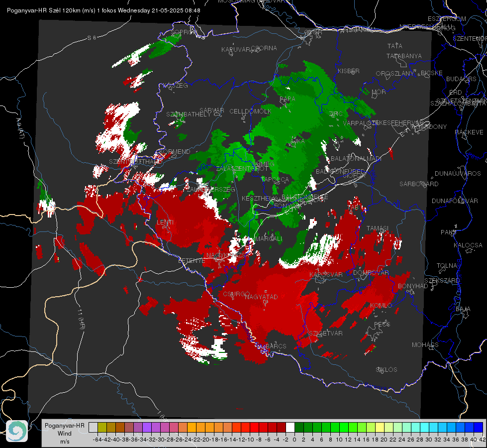The width and height of the screenshot is (487, 448).
Task: Click the SIKLOS city label
Action: point(387,370)
